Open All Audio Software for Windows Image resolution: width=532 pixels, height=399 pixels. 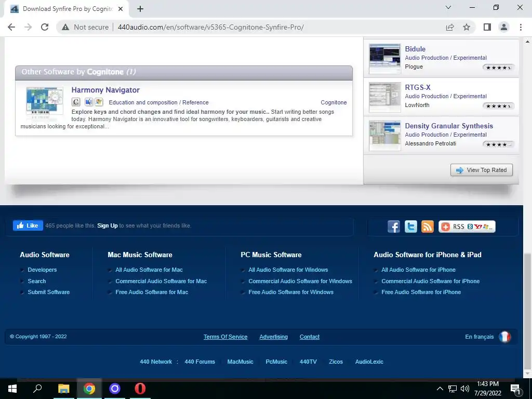[288, 270]
